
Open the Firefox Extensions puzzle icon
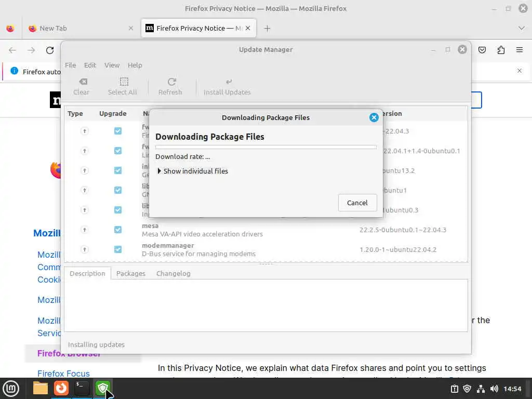click(x=501, y=50)
